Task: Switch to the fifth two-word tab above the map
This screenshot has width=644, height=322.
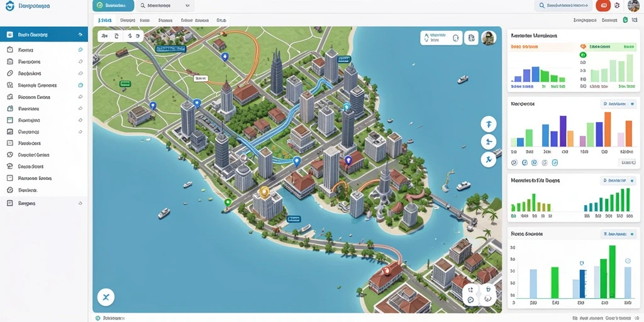Action: tap(195, 19)
